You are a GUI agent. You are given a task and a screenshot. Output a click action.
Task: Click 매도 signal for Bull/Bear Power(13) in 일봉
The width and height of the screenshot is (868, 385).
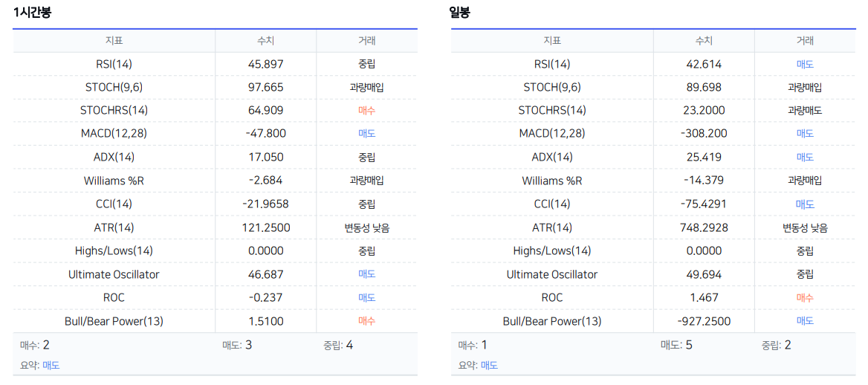pos(805,321)
